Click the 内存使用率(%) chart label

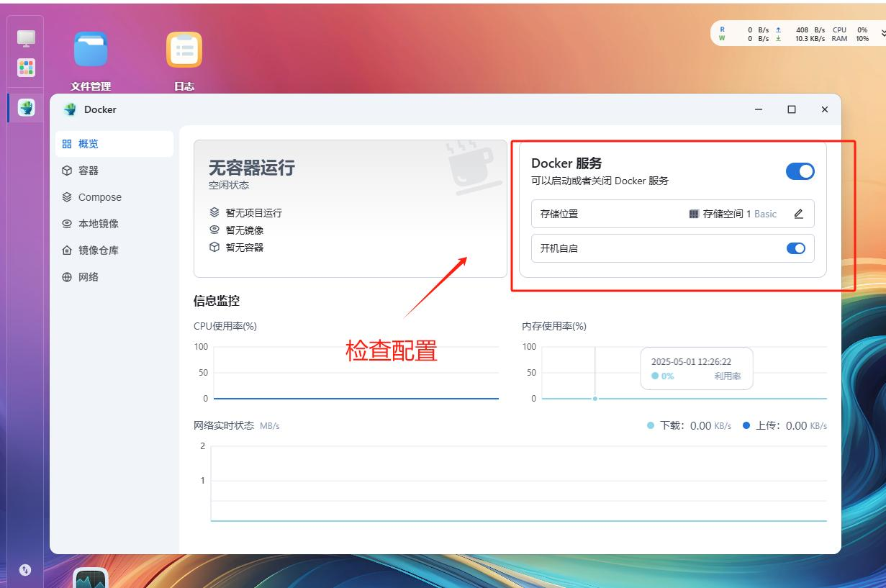pyautogui.click(x=554, y=326)
